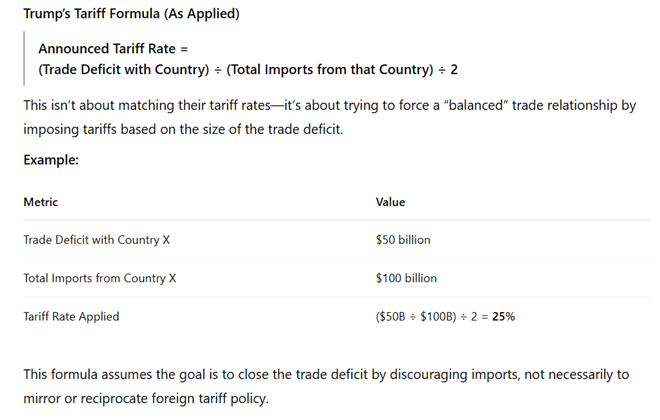The image size is (660, 420).
Task: Click the blockquote vertical bar beside formula
Action: click(24, 58)
